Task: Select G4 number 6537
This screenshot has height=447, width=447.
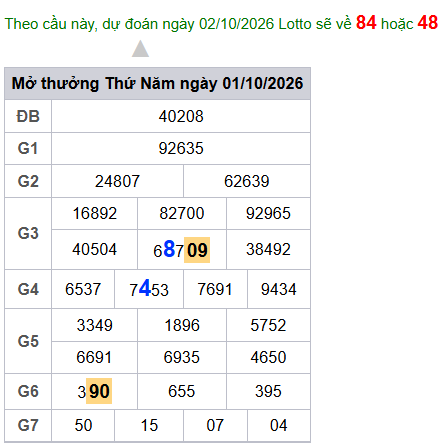Action: tap(83, 289)
